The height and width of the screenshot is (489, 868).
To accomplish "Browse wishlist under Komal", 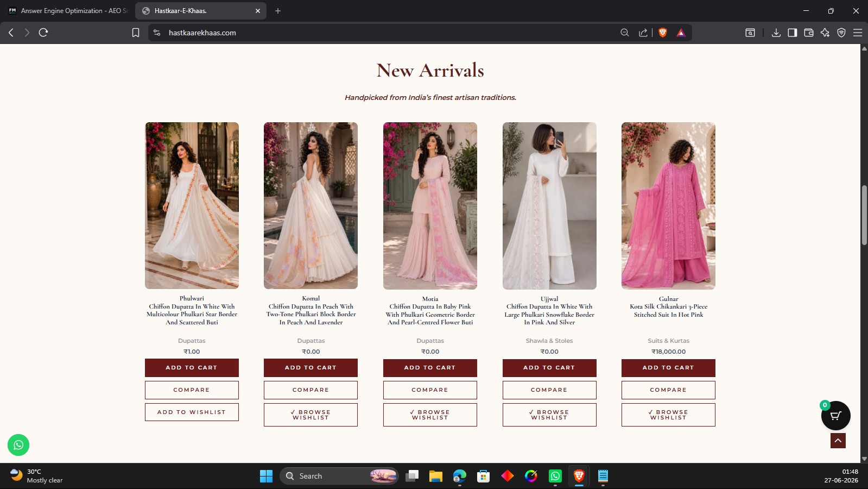I will point(311,415).
